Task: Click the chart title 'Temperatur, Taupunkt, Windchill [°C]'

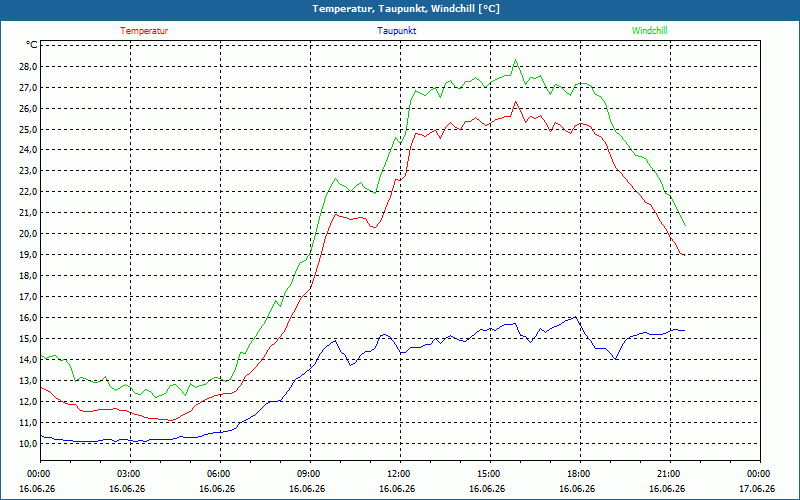Action: tap(406, 9)
